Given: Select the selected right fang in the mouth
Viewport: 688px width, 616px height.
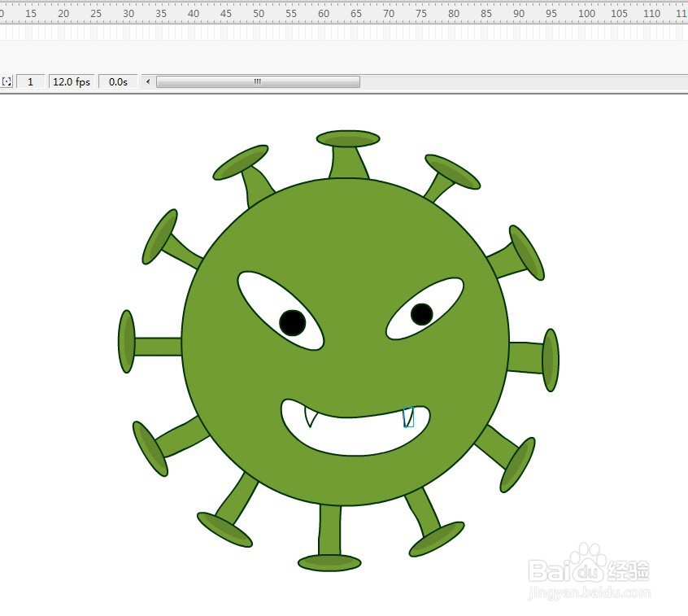Looking at the screenshot, I should (x=408, y=417).
